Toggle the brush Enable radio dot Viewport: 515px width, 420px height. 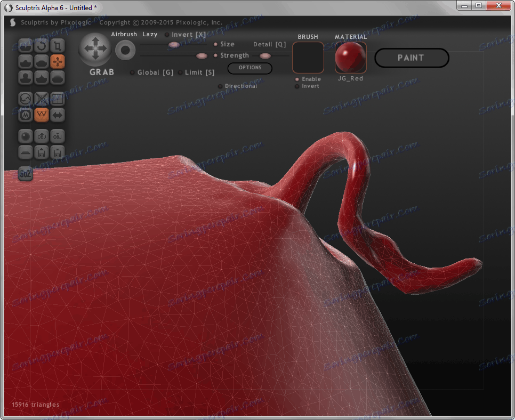click(297, 79)
